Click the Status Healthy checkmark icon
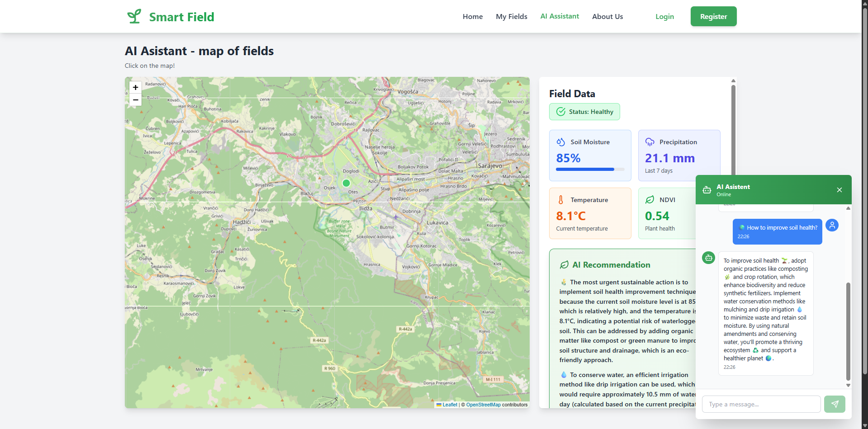Screen dimensions: 868x429 [x=561, y=112]
